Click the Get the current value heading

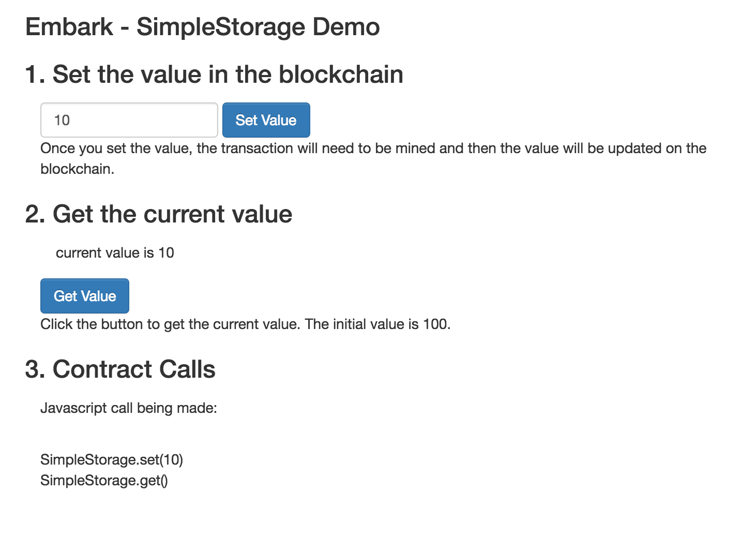pyautogui.click(x=159, y=214)
